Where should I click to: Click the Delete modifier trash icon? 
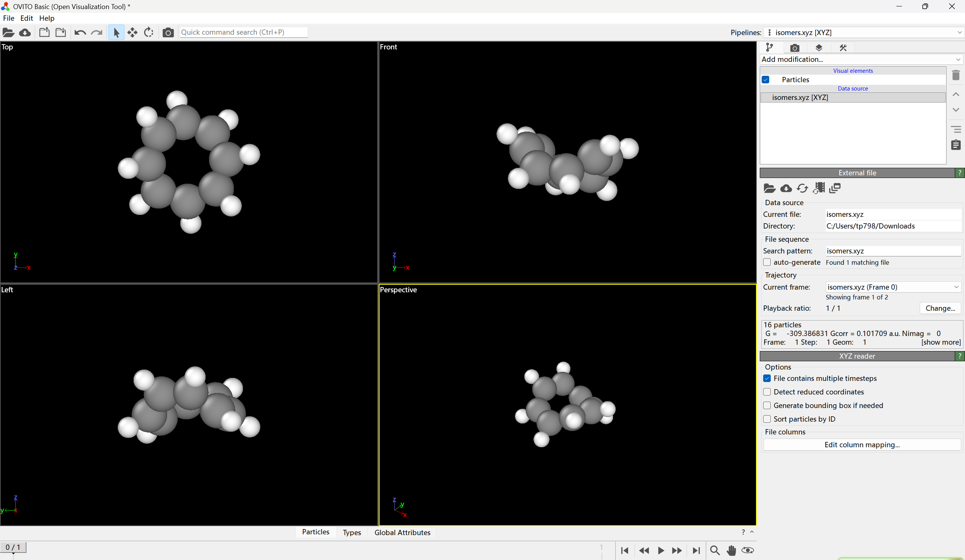coord(956,75)
